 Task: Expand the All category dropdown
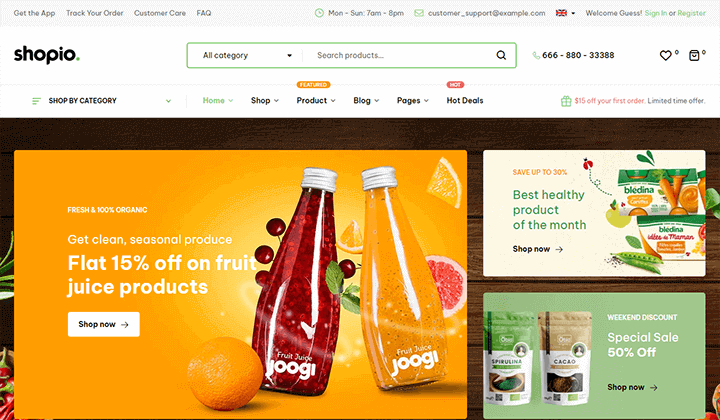pos(247,56)
